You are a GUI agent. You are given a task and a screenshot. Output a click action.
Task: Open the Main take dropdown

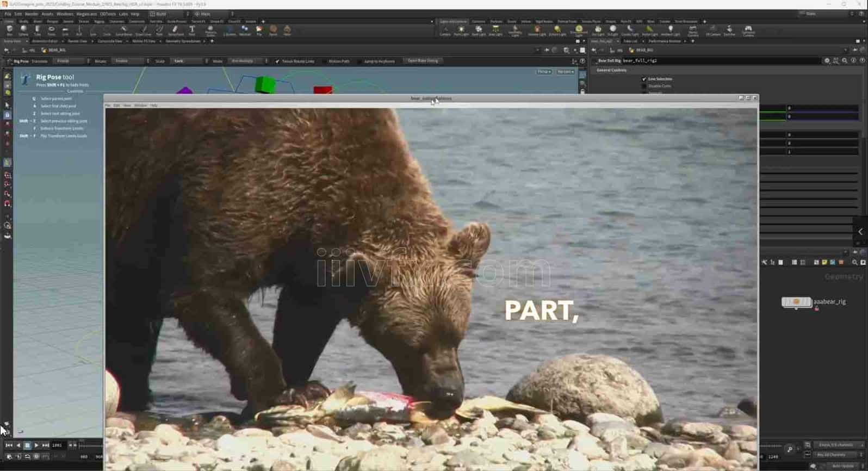point(214,14)
